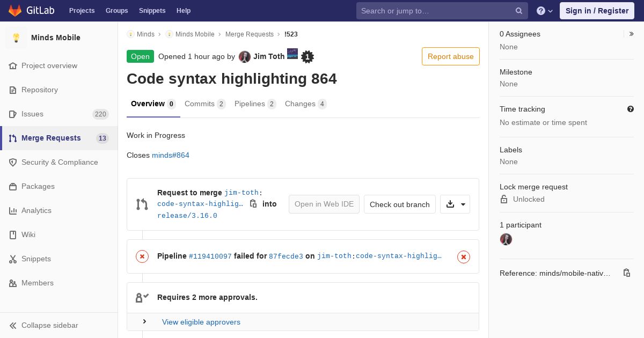The height and width of the screenshot is (338, 644).
Task: Open Project overview in sidebar
Action: click(x=59, y=65)
